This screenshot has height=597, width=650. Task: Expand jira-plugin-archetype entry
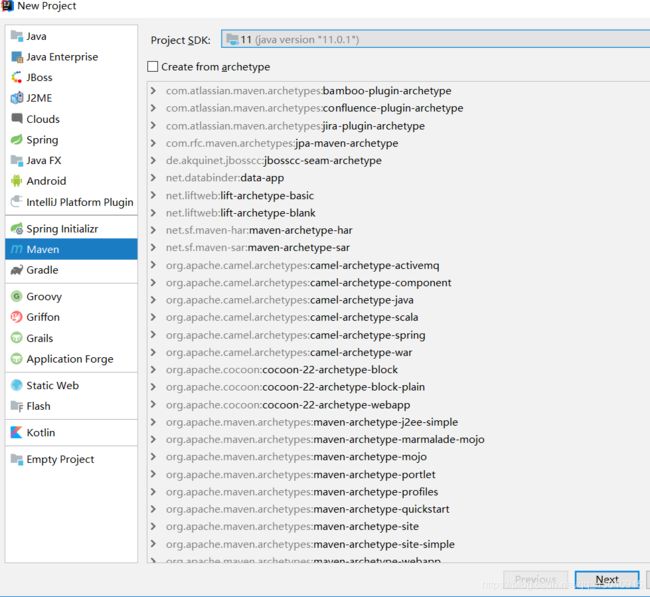[153, 126]
